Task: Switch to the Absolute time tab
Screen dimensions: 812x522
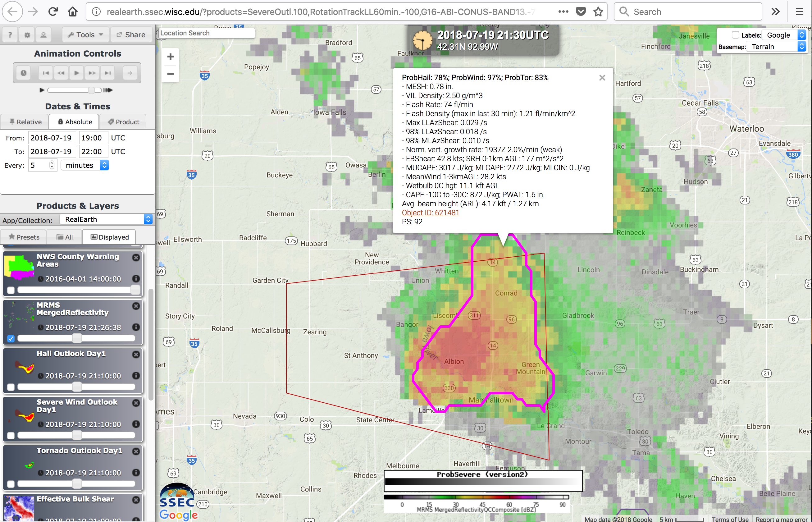Action: coord(74,122)
